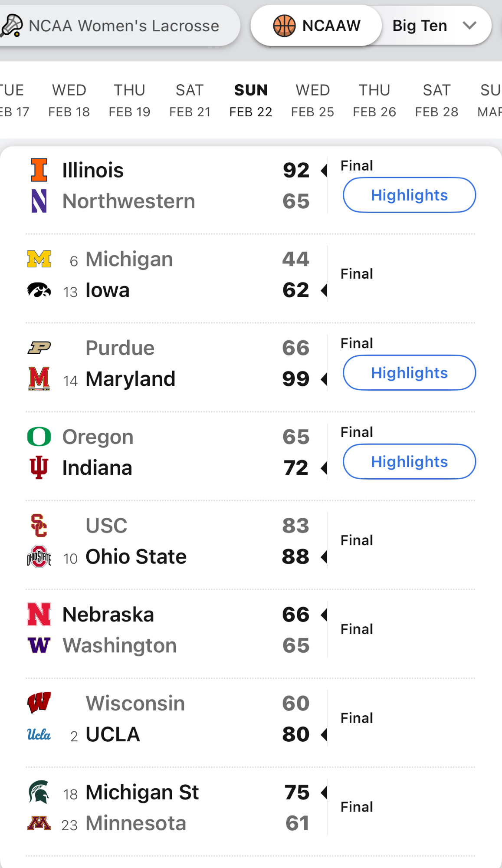502x868 pixels.
Task: Open the Big Ten conference dropdown
Action: [434, 26]
